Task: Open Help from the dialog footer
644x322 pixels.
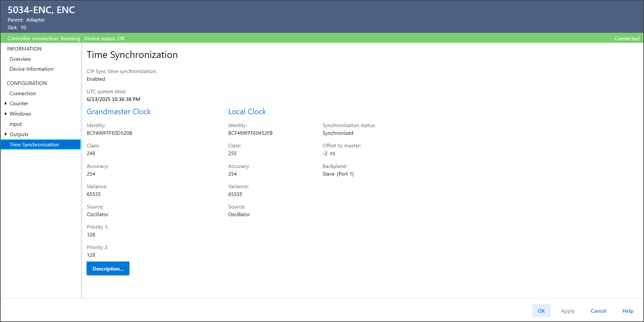Action: point(627,311)
